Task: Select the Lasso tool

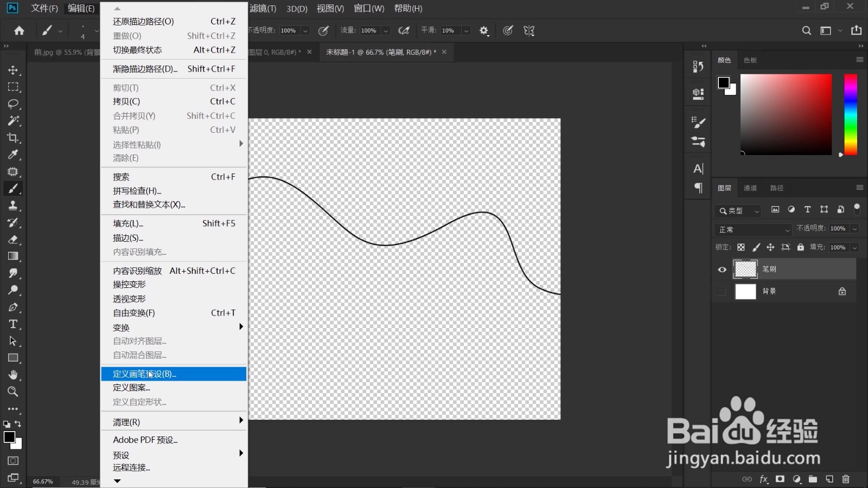Action: 13,104
